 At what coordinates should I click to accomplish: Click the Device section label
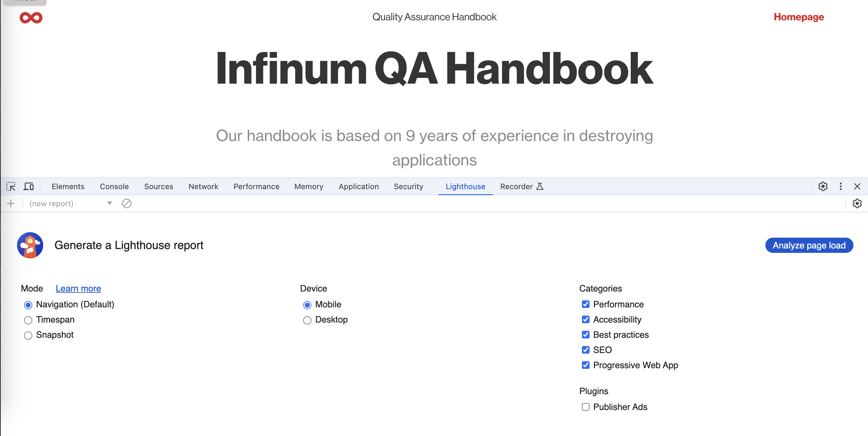coord(313,288)
